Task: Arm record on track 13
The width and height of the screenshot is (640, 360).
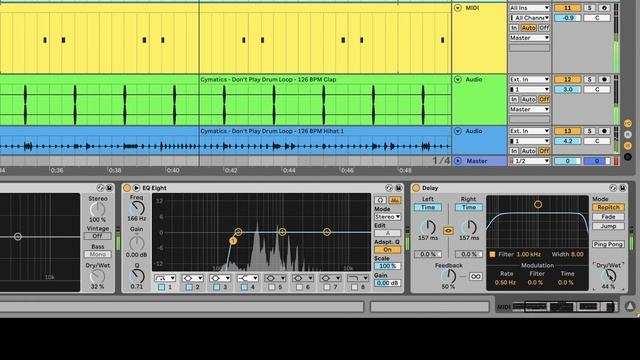Action: [x=604, y=131]
